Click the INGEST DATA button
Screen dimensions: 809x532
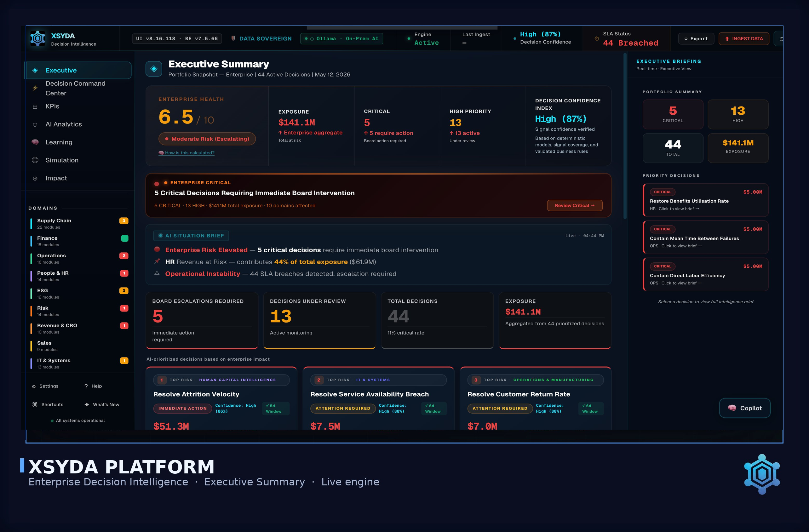(x=744, y=39)
